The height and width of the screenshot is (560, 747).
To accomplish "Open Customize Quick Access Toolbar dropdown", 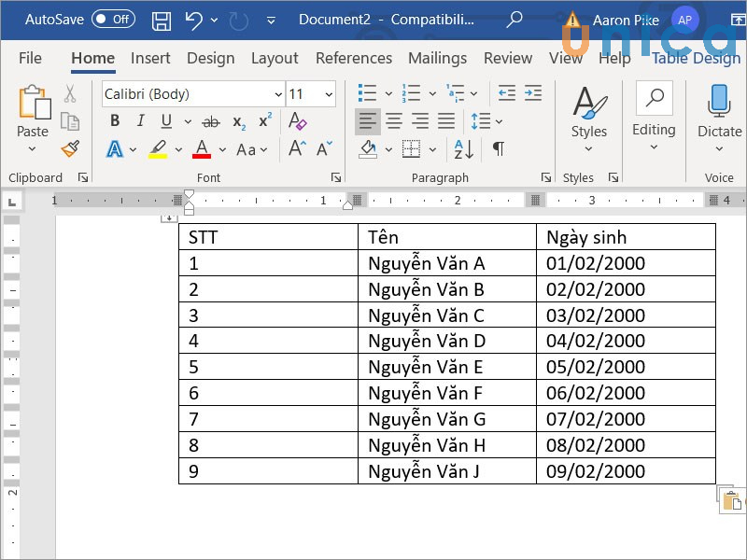I will 271,21.
